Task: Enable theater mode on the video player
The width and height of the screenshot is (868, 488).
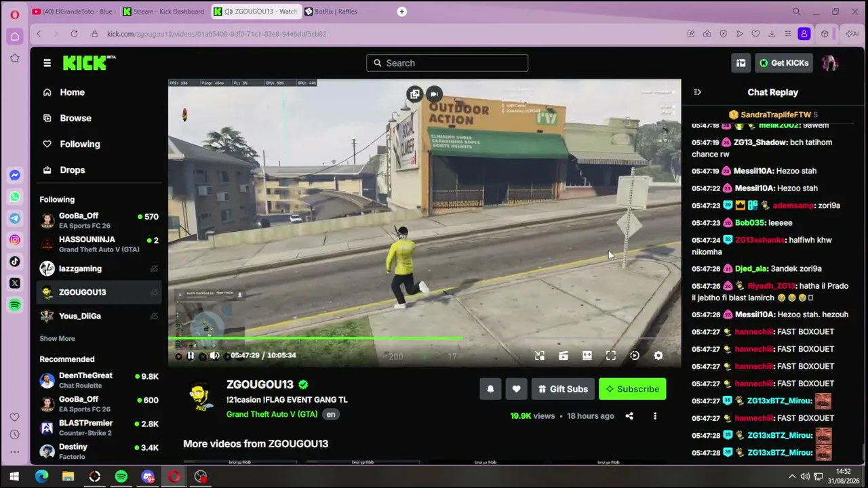Action: click(x=587, y=355)
